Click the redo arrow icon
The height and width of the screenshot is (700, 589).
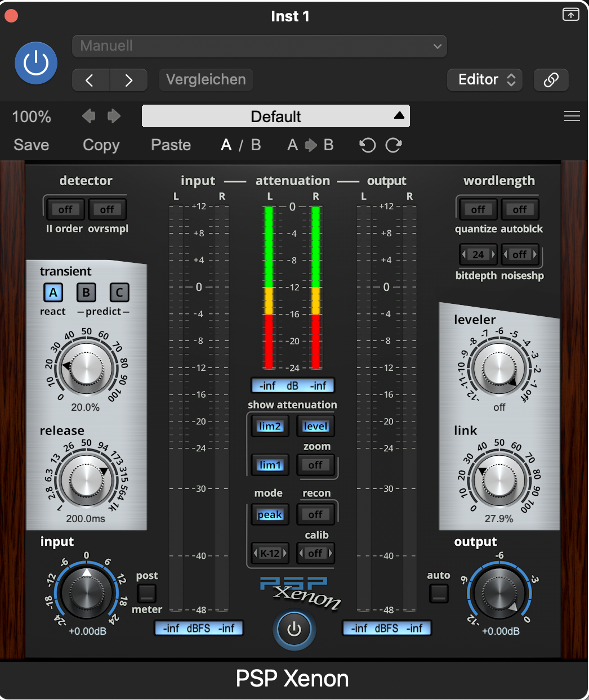point(394,145)
